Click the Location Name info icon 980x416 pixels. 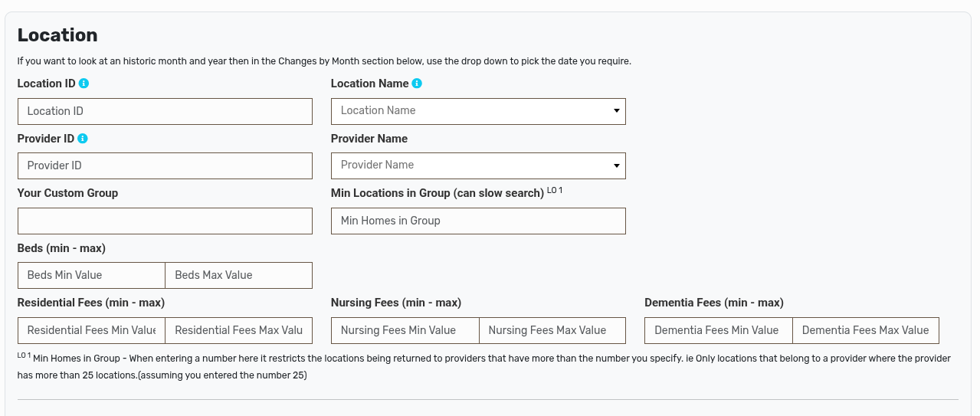pyautogui.click(x=417, y=84)
